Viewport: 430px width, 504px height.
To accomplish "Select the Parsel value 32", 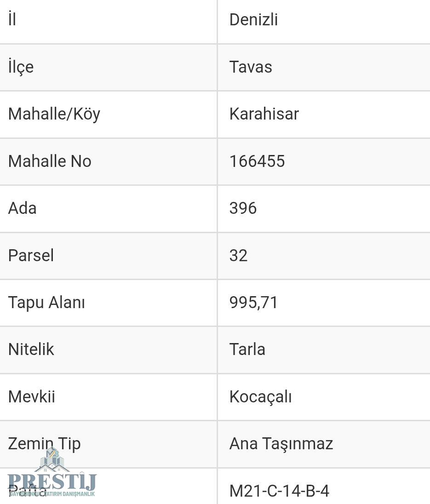I will tap(238, 256).
